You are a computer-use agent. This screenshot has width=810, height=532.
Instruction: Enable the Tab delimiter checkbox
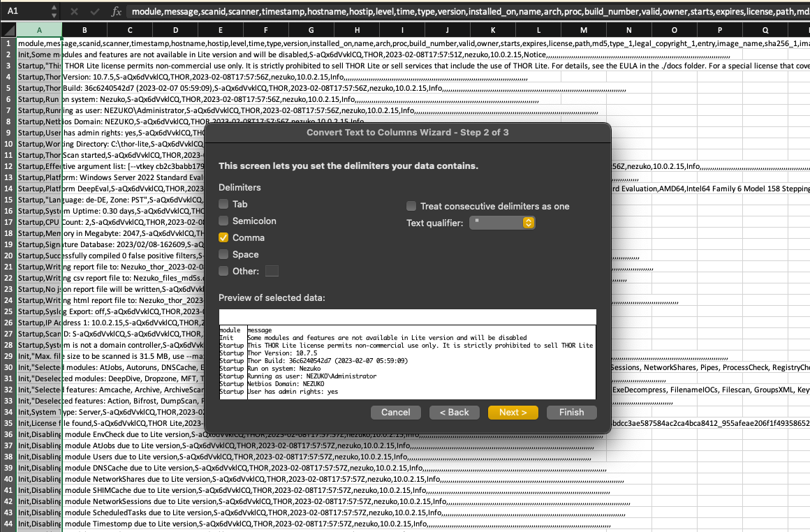click(223, 204)
